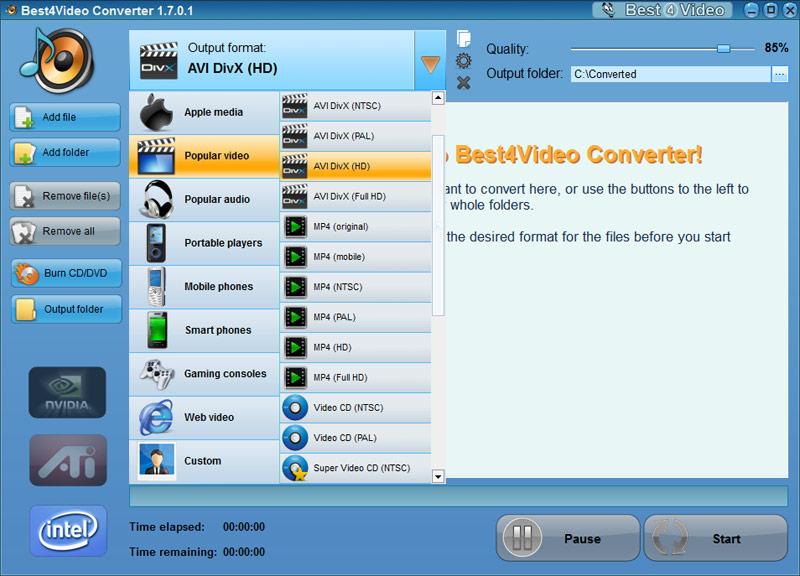The image size is (800, 576).
Task: Open the Burn CD/DVD tool
Action: coord(66,273)
